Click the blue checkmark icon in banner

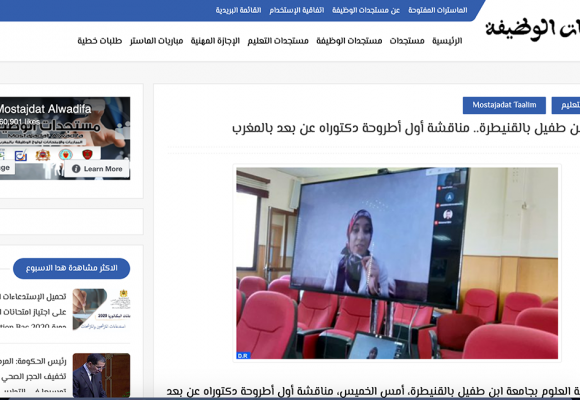tap(21, 155)
